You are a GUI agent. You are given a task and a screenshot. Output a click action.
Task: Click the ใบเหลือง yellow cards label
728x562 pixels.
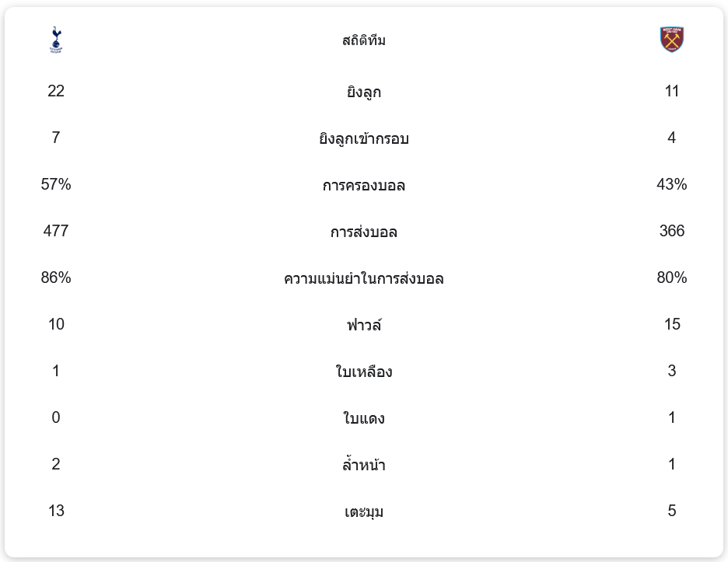[364, 372]
